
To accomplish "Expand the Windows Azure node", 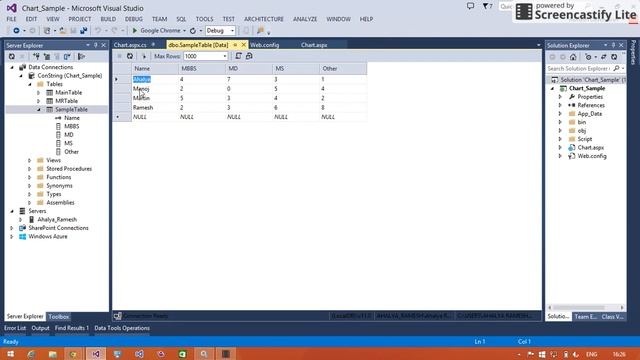I will [12, 237].
